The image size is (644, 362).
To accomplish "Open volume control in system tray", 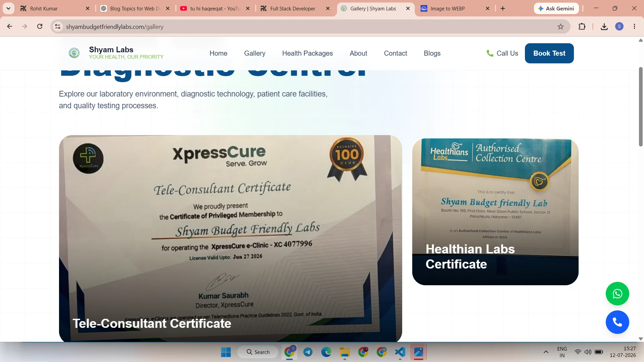I will pos(588,352).
